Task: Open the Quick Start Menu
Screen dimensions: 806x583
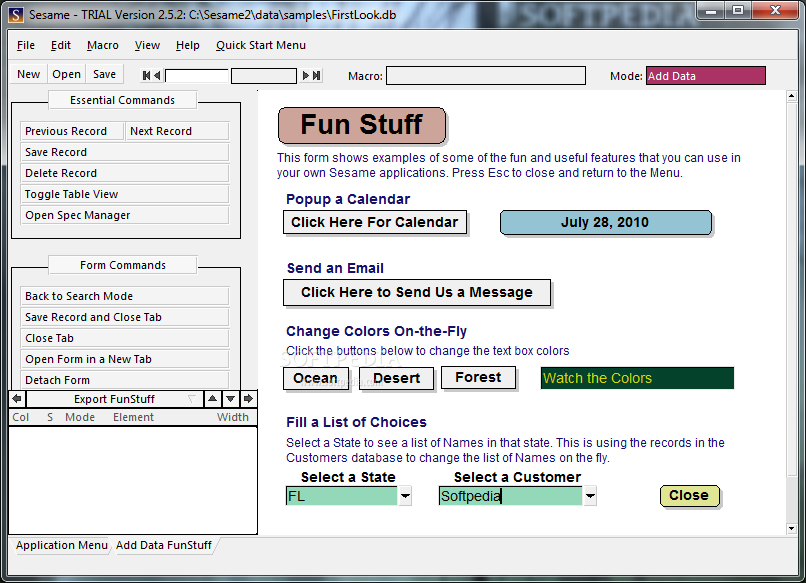Action: tap(261, 45)
